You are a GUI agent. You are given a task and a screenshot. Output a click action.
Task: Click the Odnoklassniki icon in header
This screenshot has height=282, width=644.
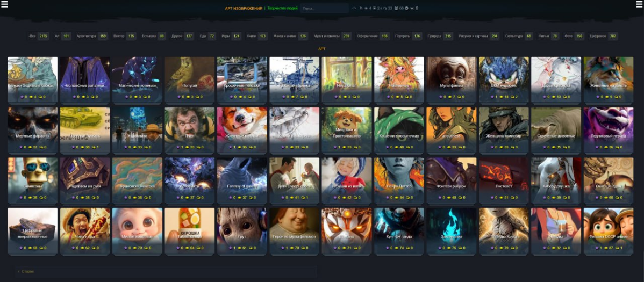point(417,8)
